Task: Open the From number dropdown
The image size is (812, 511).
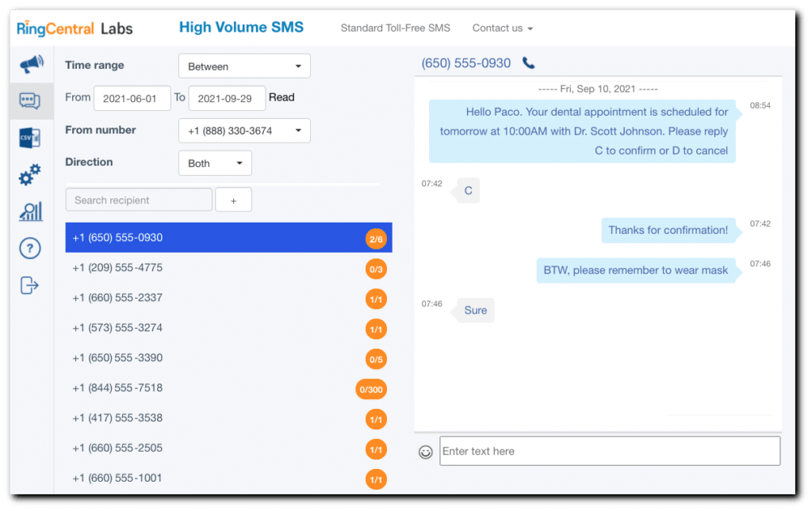Action: point(244,131)
